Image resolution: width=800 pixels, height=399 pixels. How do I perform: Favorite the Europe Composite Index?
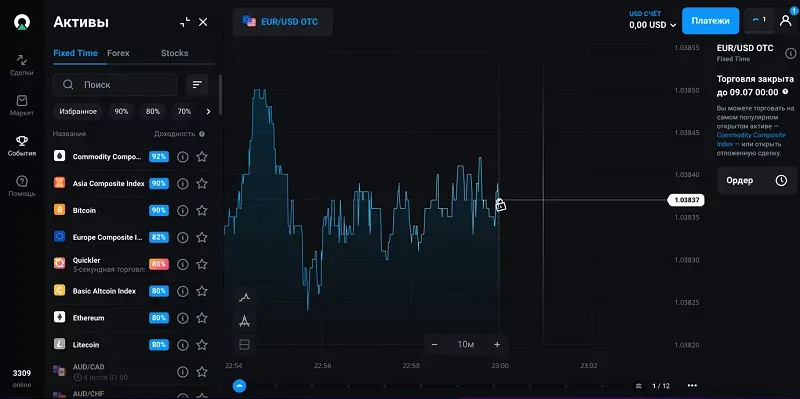tap(202, 237)
